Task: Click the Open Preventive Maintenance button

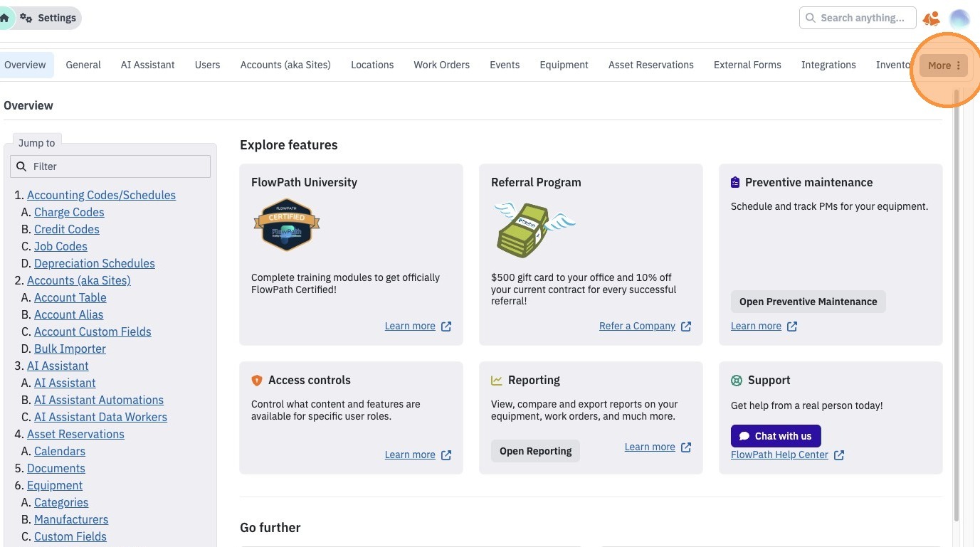Action: pyautogui.click(x=808, y=302)
